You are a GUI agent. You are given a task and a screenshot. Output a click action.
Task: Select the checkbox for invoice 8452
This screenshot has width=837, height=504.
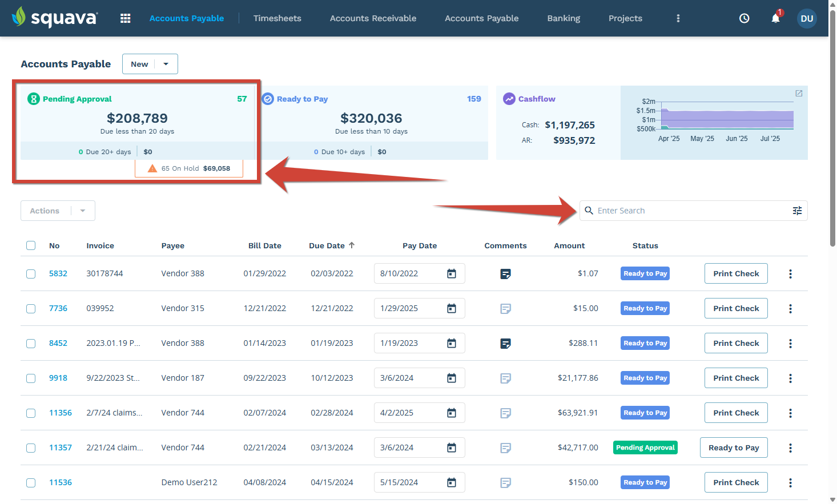[x=31, y=344]
